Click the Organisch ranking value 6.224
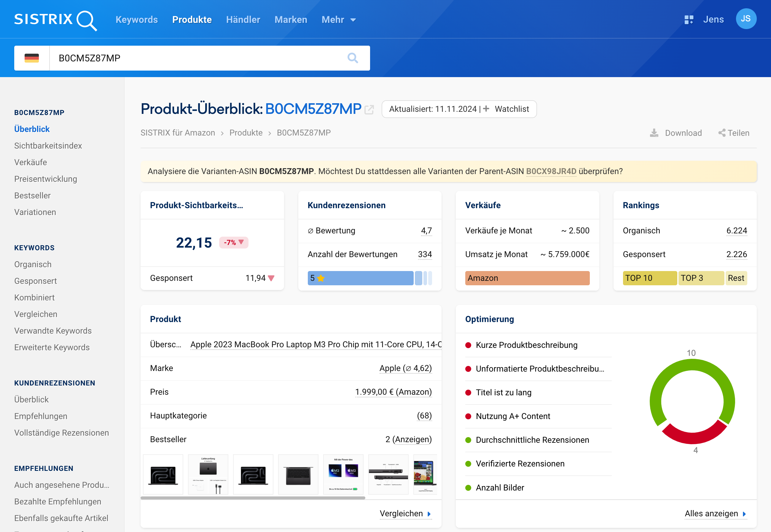The image size is (771, 532). 737,230
